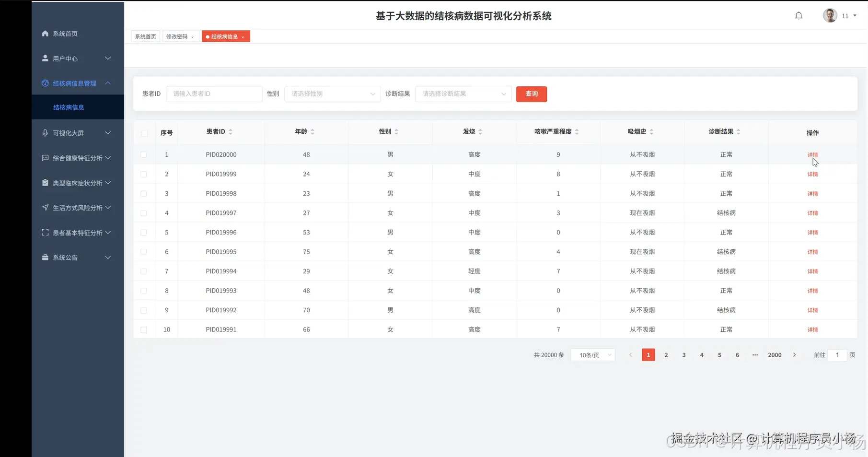The width and height of the screenshot is (868, 457).
Task: Click the 前往 page number input
Action: 837,355
